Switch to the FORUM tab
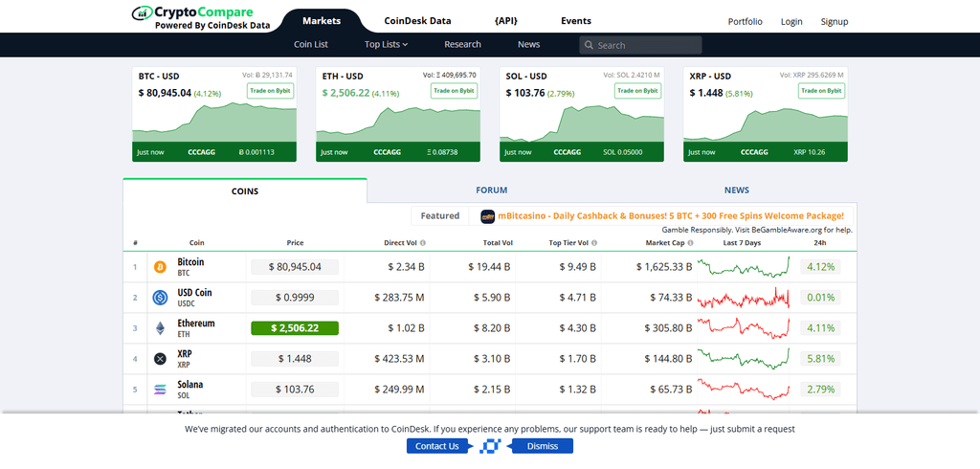980x469 pixels. click(491, 190)
